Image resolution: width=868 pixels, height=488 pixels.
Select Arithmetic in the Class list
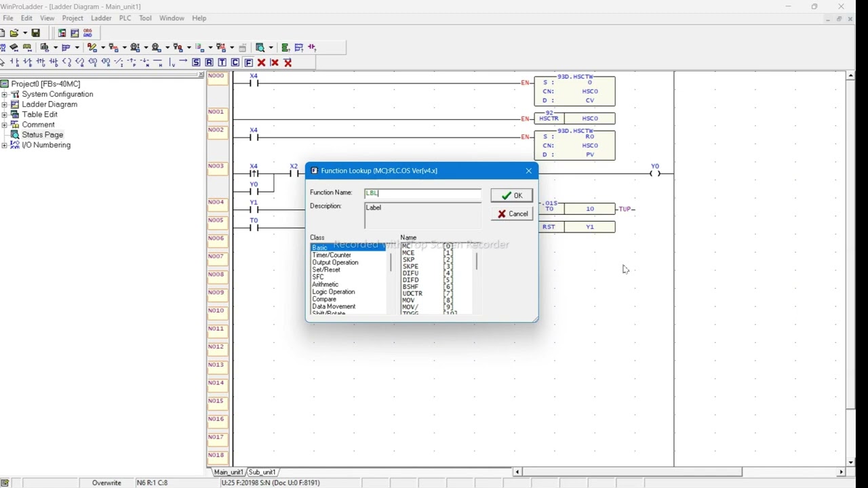[x=325, y=285]
